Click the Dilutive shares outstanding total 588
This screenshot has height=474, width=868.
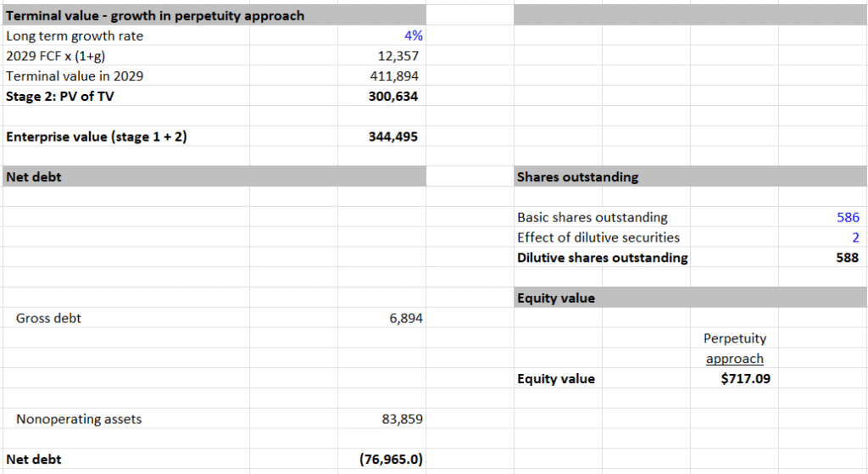point(822,258)
